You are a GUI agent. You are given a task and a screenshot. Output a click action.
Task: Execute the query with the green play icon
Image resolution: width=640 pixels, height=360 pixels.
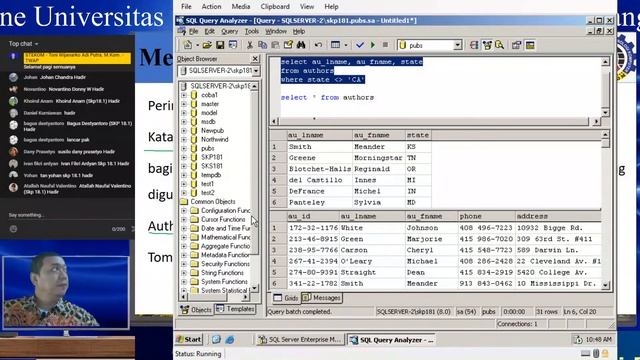tap(373, 45)
